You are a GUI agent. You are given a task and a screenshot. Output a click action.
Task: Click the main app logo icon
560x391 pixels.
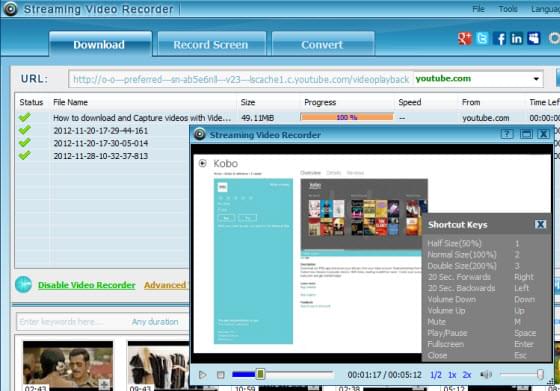tap(10, 9)
